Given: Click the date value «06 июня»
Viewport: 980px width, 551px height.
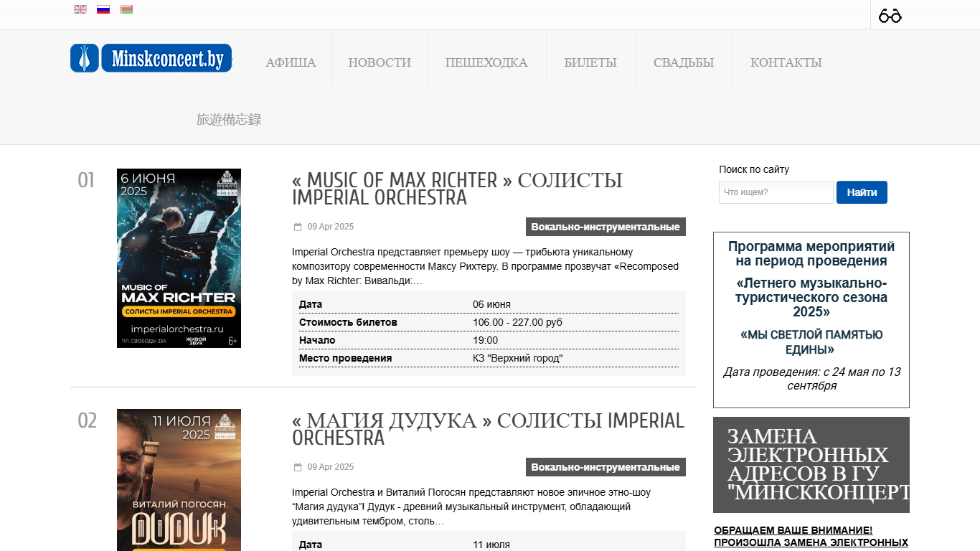Looking at the screenshot, I should 491,304.
